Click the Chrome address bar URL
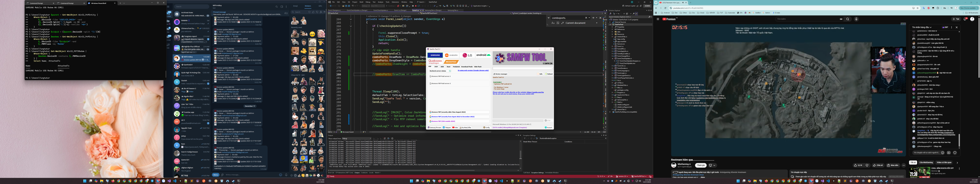Screen dimensions: 980x184 [x=688, y=8]
